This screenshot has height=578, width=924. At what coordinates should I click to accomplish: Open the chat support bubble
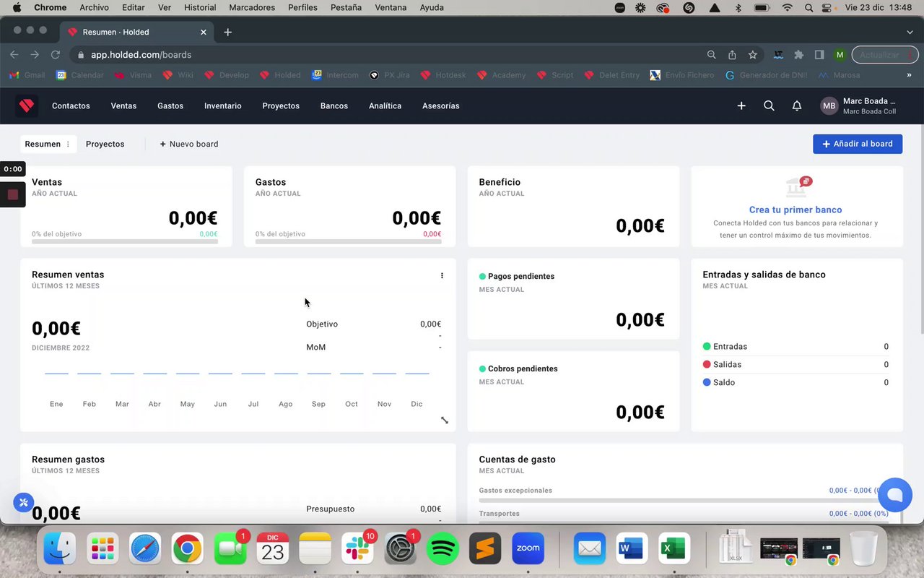[895, 495]
